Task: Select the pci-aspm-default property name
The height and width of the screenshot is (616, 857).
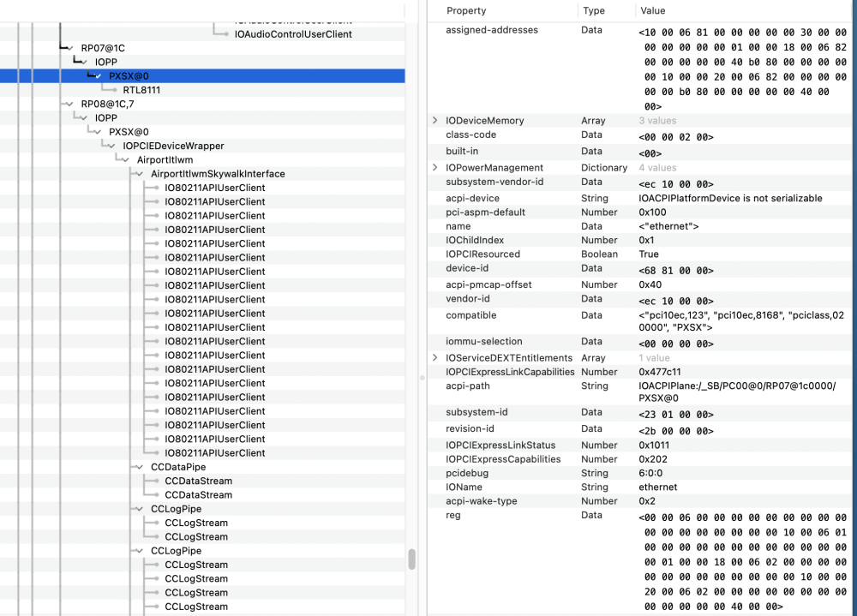Action: 485,212
